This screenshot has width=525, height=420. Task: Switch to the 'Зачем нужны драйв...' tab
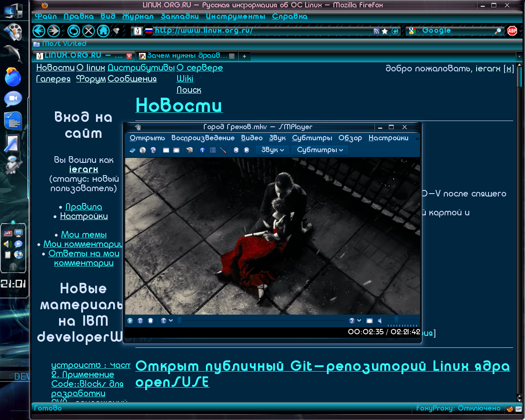pos(187,56)
